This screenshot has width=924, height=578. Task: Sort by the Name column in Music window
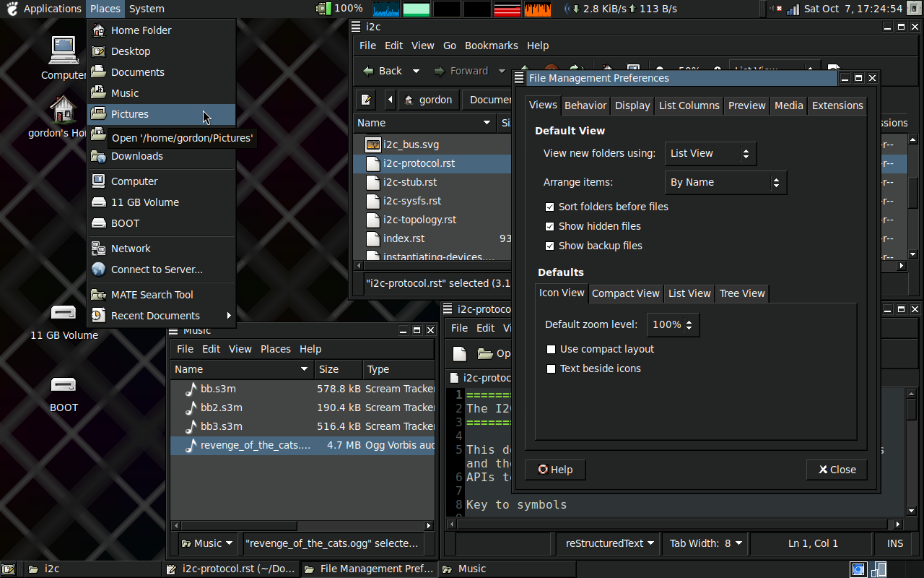point(243,369)
